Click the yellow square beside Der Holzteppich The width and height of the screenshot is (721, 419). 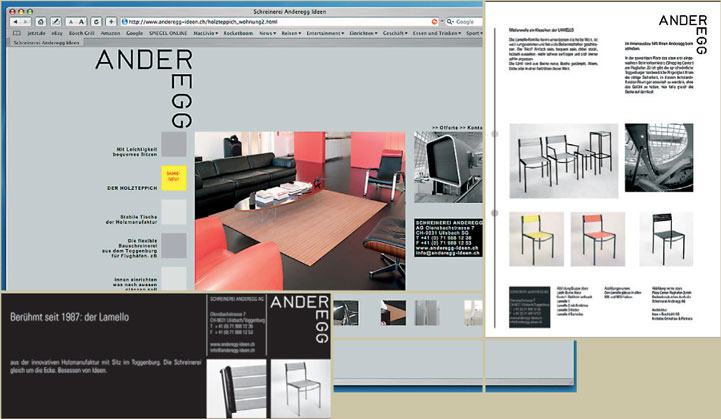[174, 178]
